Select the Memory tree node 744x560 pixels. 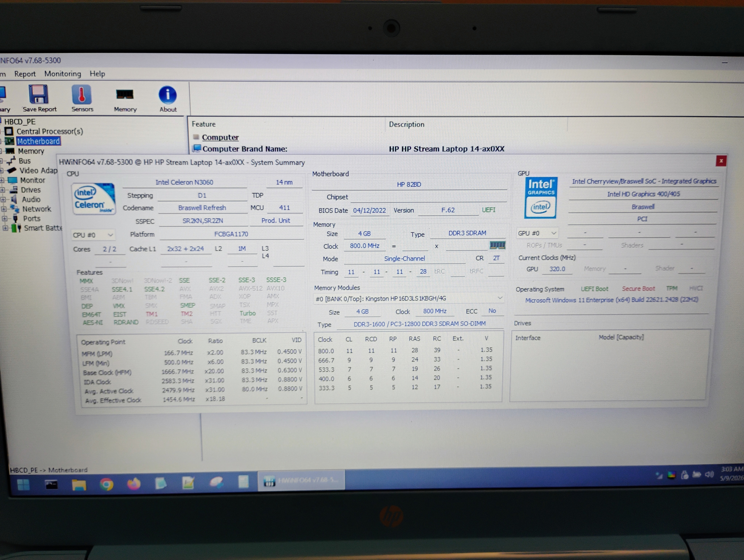31,151
